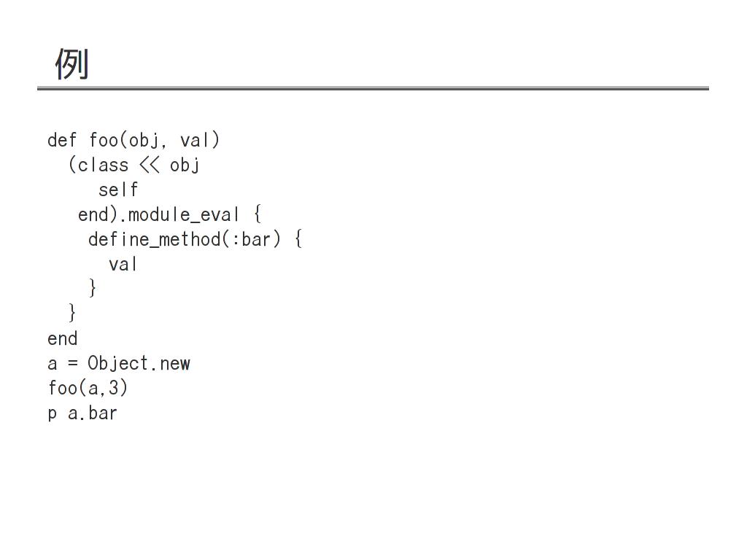
Task: Click the ':bar' symbol in define_method
Action: click(x=251, y=239)
